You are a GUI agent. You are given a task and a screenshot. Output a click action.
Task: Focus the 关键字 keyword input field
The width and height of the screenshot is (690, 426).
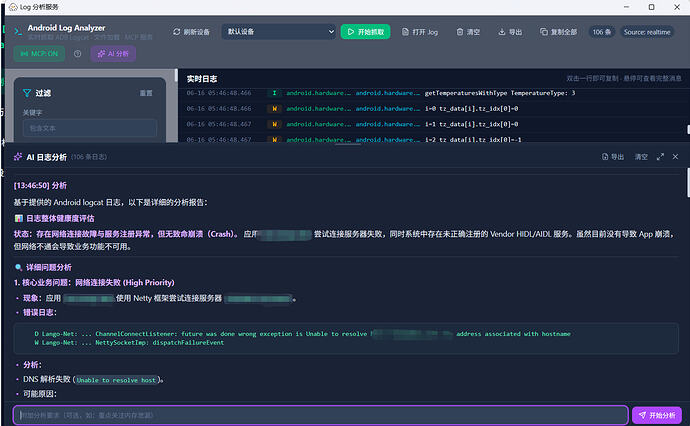click(90, 128)
